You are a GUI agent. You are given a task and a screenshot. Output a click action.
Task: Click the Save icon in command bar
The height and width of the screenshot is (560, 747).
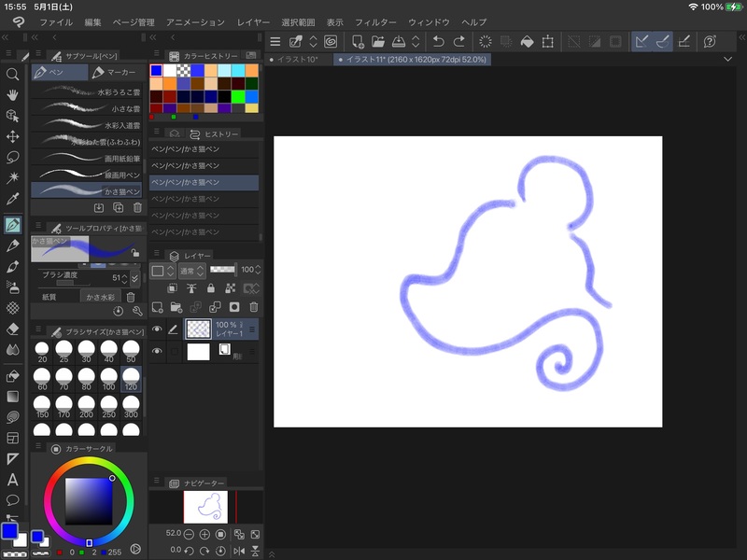coord(399,42)
